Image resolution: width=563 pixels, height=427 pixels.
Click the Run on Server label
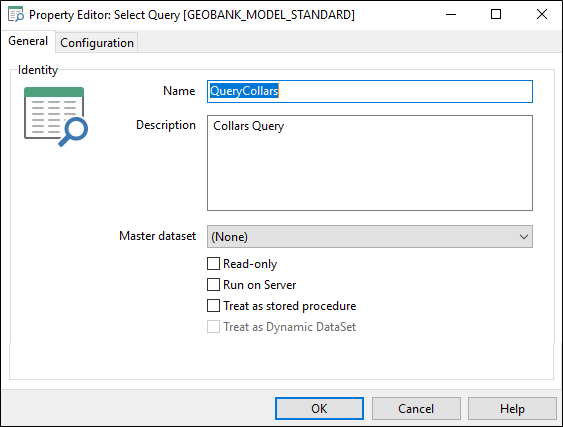click(x=260, y=285)
